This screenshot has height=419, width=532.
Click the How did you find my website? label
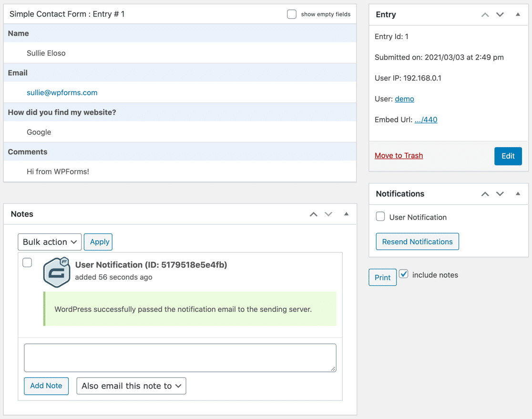[x=62, y=112]
